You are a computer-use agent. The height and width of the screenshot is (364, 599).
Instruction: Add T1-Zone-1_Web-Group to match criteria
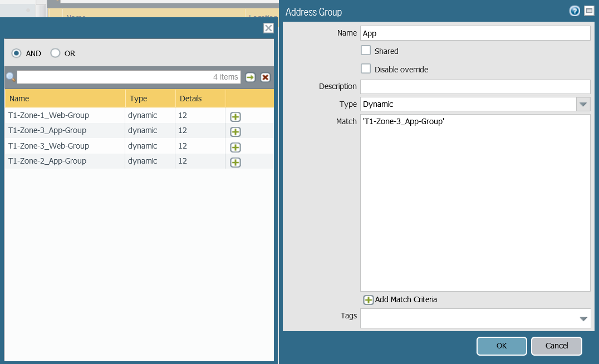click(x=235, y=116)
